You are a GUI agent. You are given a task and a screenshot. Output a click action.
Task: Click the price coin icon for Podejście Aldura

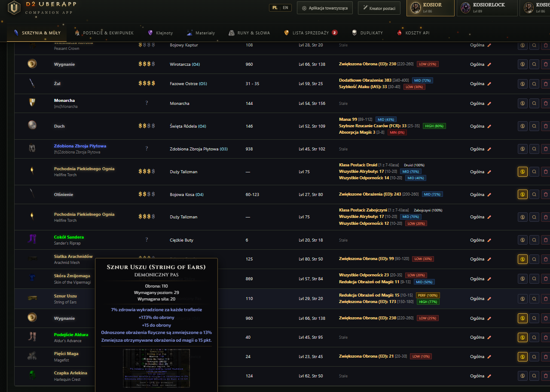[x=522, y=337]
